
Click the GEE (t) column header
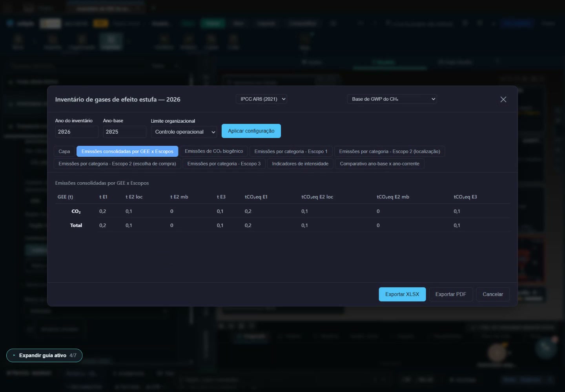pyautogui.click(x=65, y=197)
